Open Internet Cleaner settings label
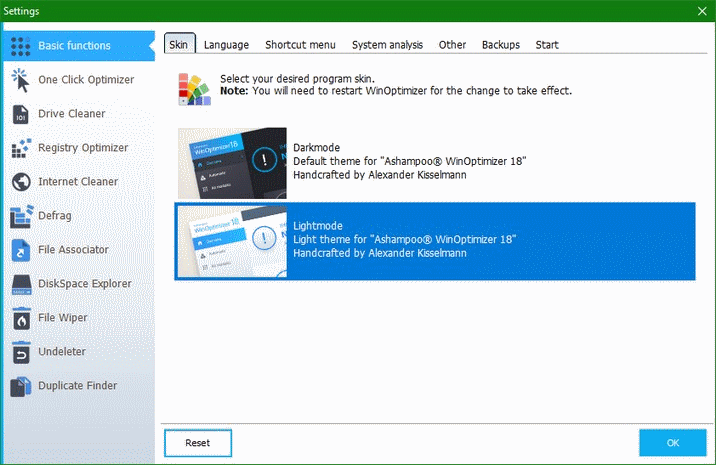 [x=78, y=182]
